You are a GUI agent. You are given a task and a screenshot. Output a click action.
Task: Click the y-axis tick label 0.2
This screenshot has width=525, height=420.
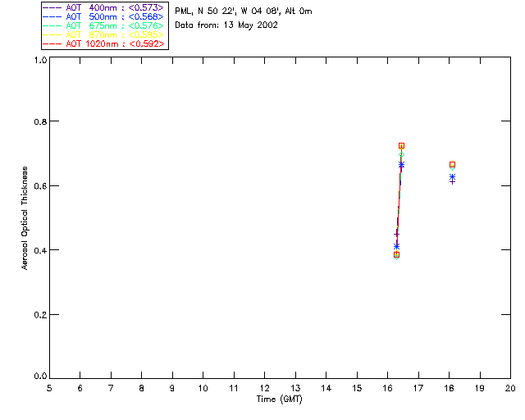[x=40, y=315]
